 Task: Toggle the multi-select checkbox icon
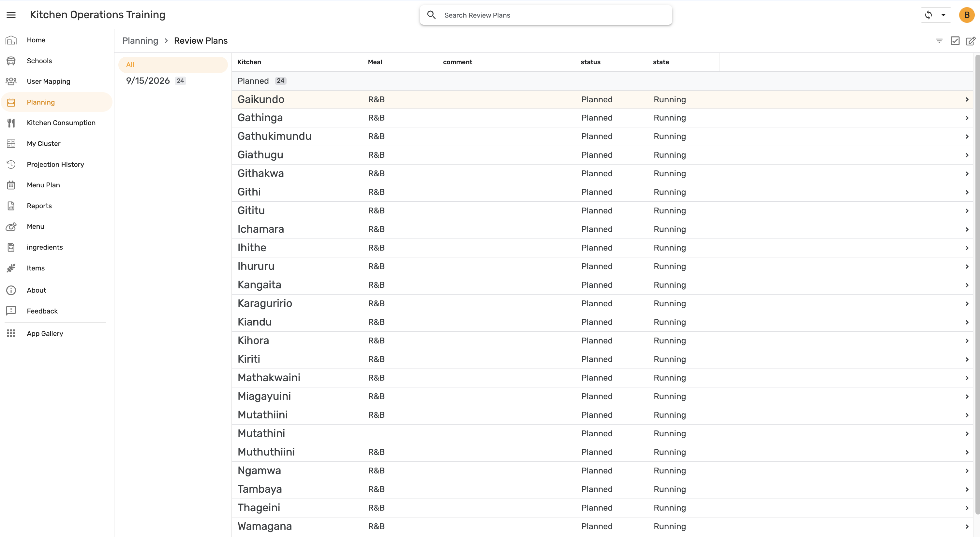pos(955,41)
